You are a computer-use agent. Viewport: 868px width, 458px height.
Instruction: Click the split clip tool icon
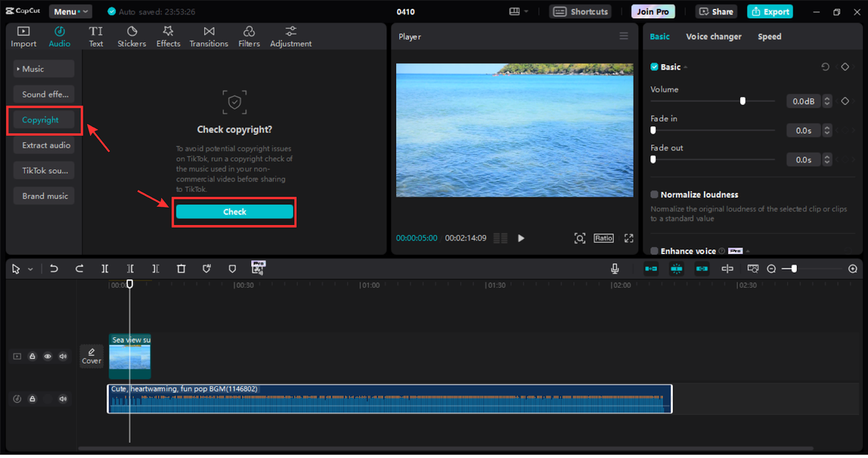pyautogui.click(x=105, y=269)
